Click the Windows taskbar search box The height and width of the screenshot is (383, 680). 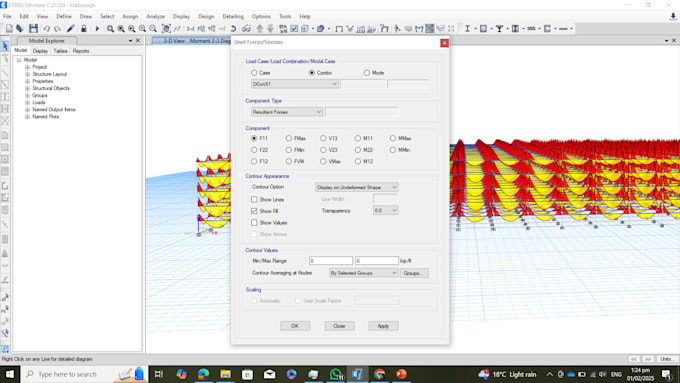click(85, 374)
